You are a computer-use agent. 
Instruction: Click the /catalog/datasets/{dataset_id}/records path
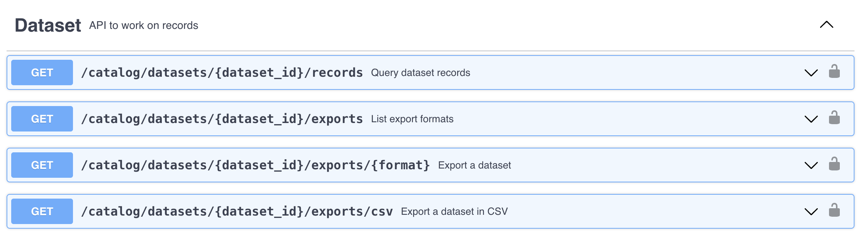pos(222,72)
